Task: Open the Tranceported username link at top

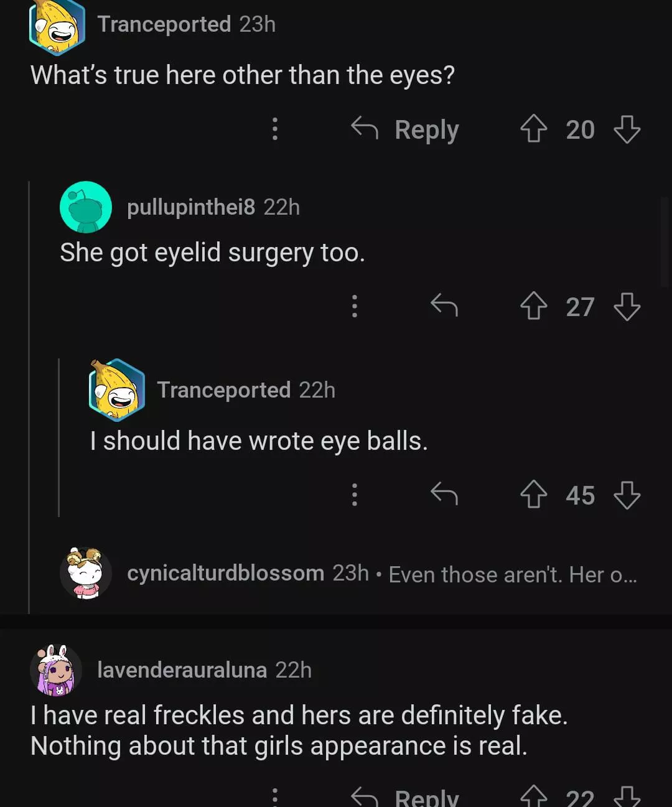Action: point(164,24)
